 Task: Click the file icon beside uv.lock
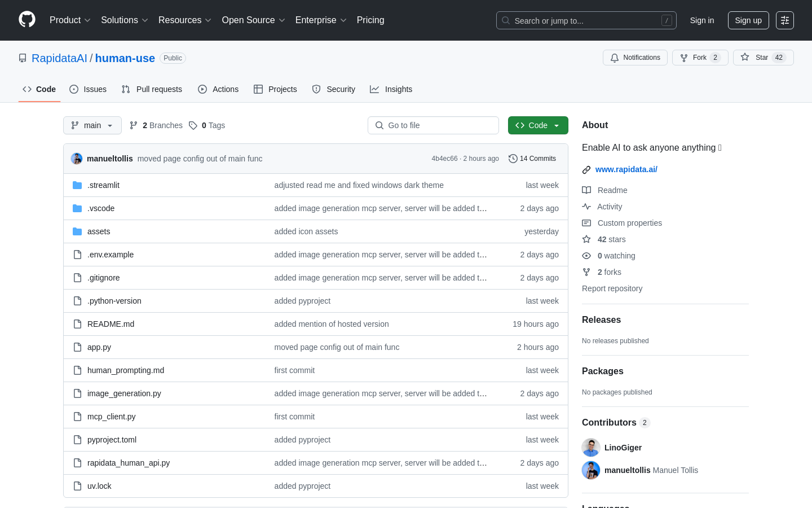(77, 486)
